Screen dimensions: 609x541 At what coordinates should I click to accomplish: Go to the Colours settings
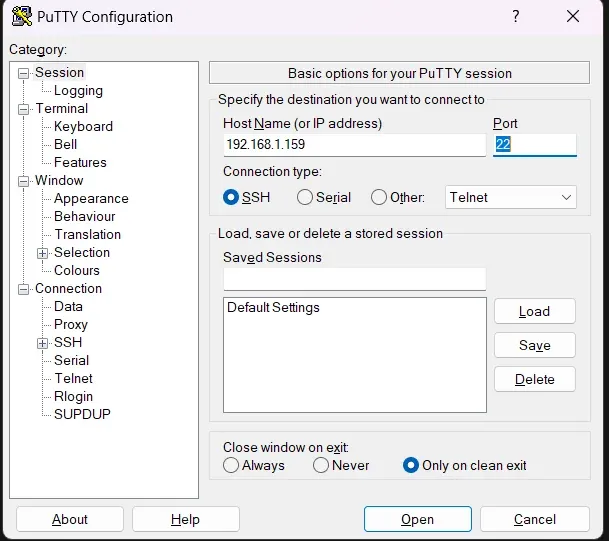click(77, 270)
